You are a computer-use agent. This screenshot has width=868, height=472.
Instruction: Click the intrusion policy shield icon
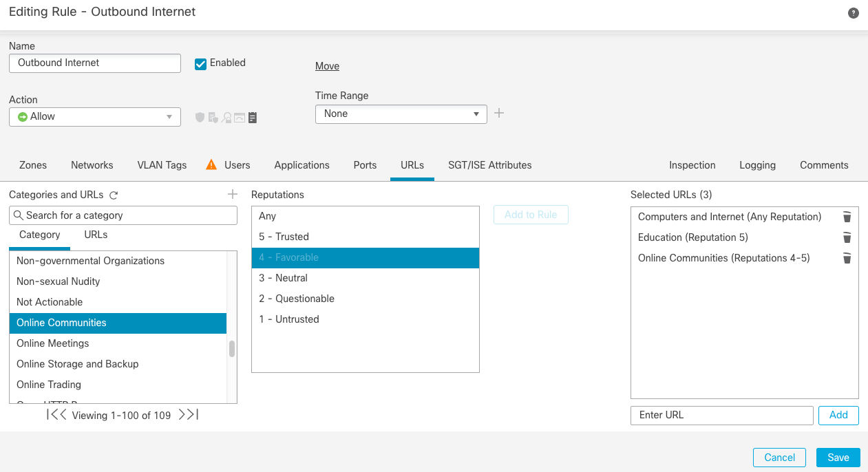(x=200, y=118)
